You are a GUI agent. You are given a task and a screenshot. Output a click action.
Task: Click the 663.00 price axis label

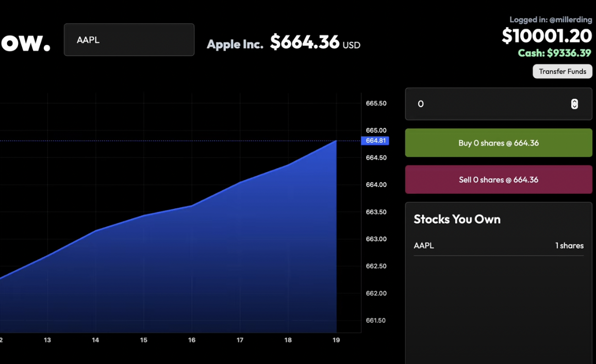[376, 239]
